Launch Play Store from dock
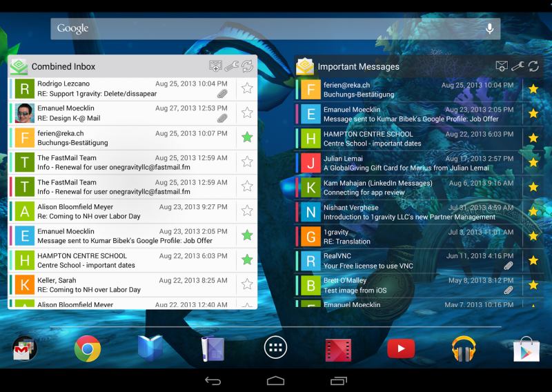 [526, 349]
